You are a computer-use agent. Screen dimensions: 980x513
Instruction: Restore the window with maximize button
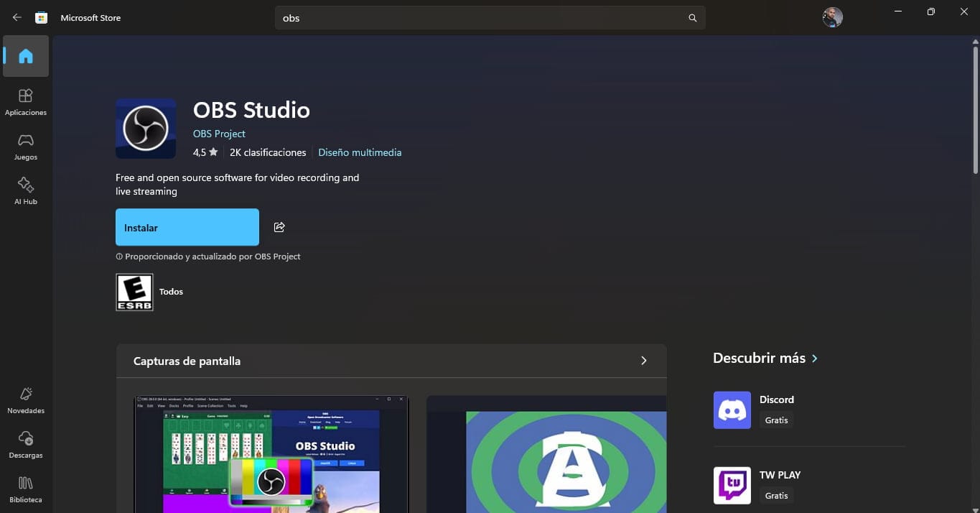coord(930,12)
